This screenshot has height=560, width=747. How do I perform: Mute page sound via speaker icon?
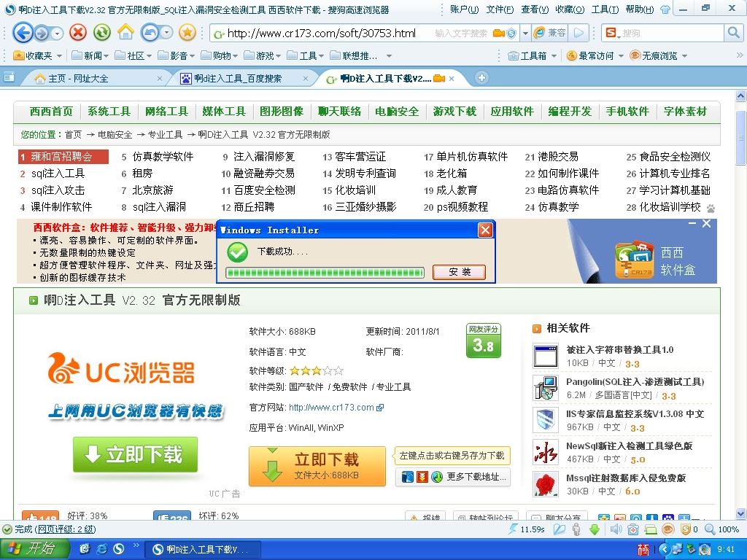click(616, 529)
